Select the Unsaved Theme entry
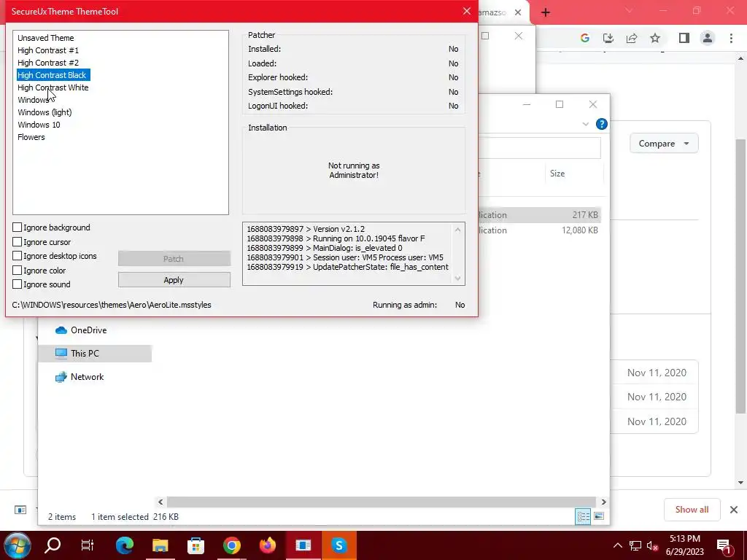 46,38
